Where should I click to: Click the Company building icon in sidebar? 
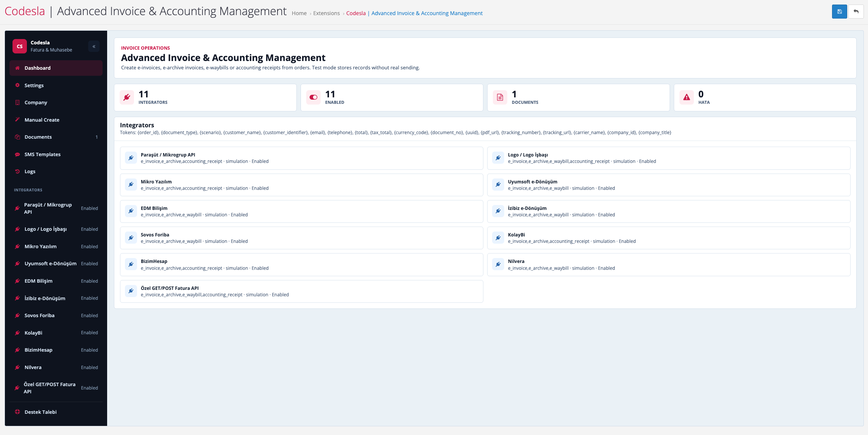click(17, 102)
